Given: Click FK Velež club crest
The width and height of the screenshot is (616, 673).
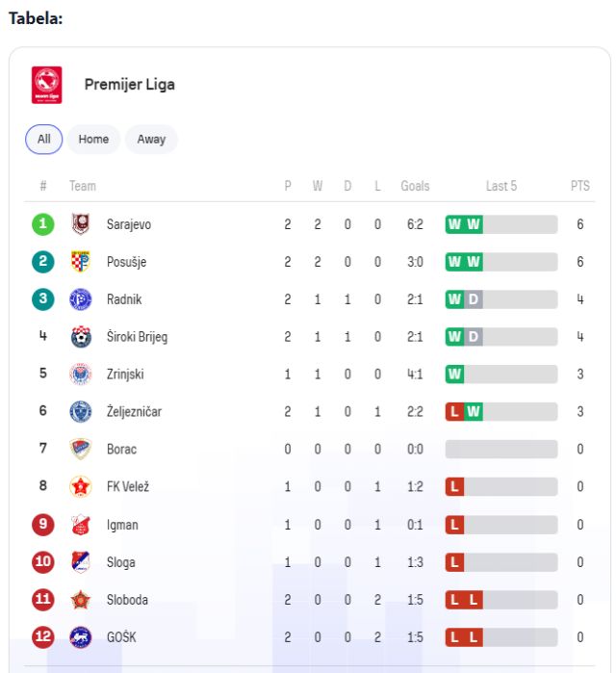Looking at the screenshot, I should pyautogui.click(x=81, y=486).
